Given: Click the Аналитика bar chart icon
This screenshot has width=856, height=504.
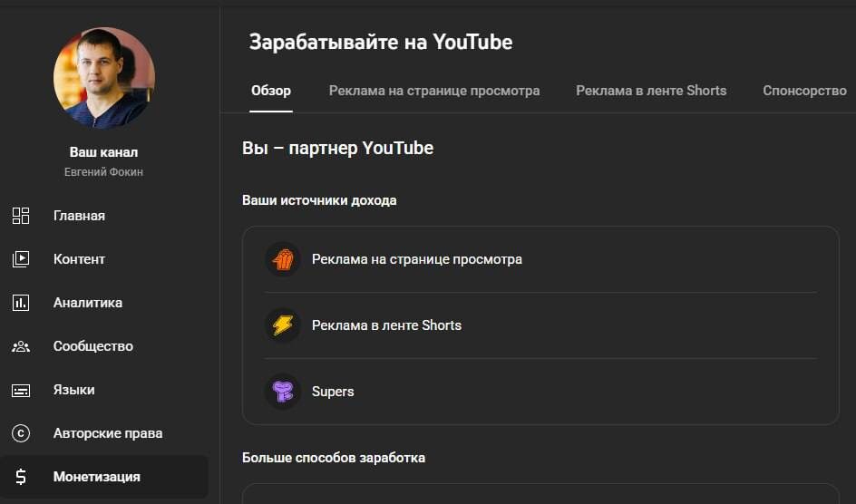Looking at the screenshot, I should (x=21, y=303).
